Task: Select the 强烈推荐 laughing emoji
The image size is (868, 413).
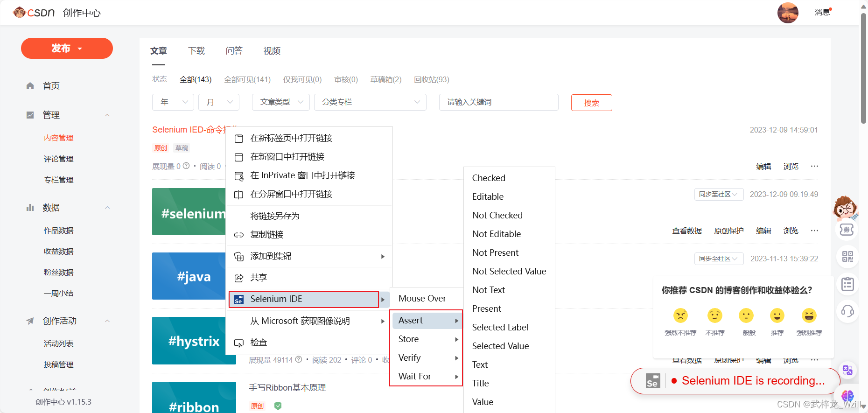Action: 809,316
